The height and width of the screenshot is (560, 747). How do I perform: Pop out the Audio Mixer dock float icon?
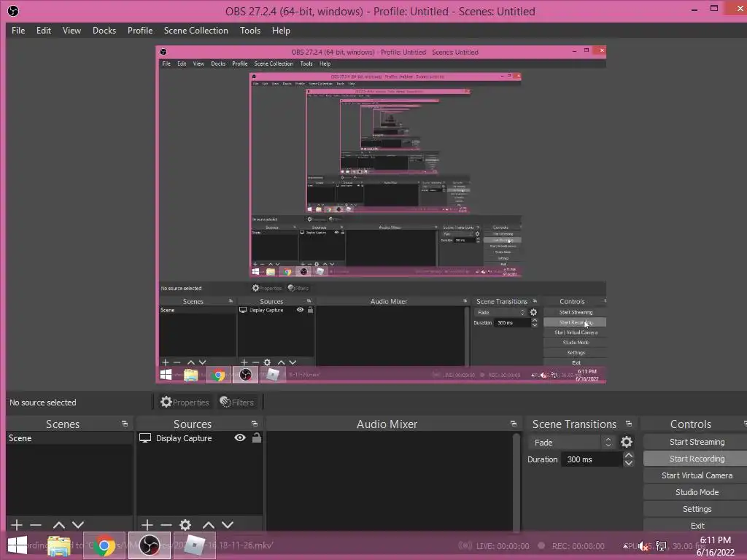tap(513, 424)
